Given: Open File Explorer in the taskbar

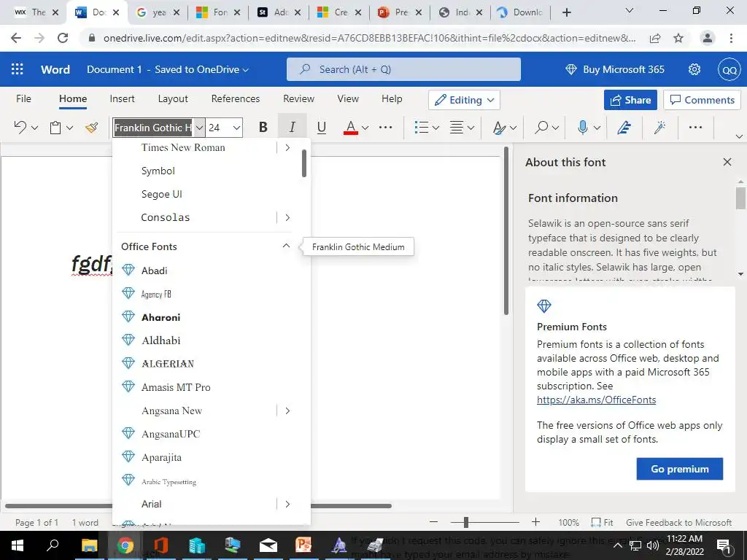Looking at the screenshot, I should [89, 545].
